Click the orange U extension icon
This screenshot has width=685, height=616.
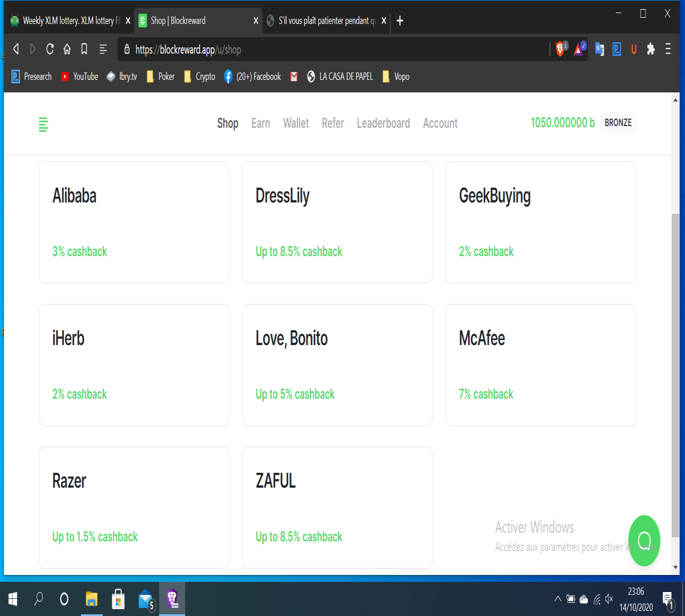tap(634, 49)
